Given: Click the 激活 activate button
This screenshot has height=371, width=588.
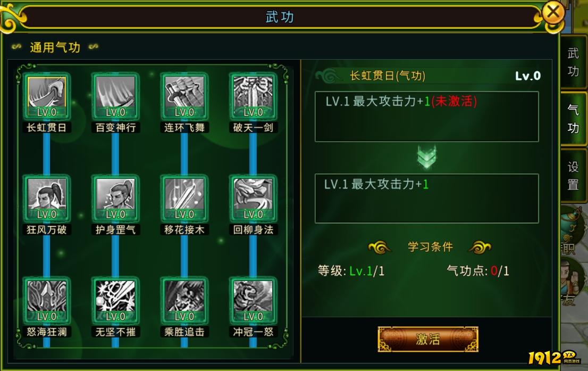Looking at the screenshot, I should [x=428, y=339].
